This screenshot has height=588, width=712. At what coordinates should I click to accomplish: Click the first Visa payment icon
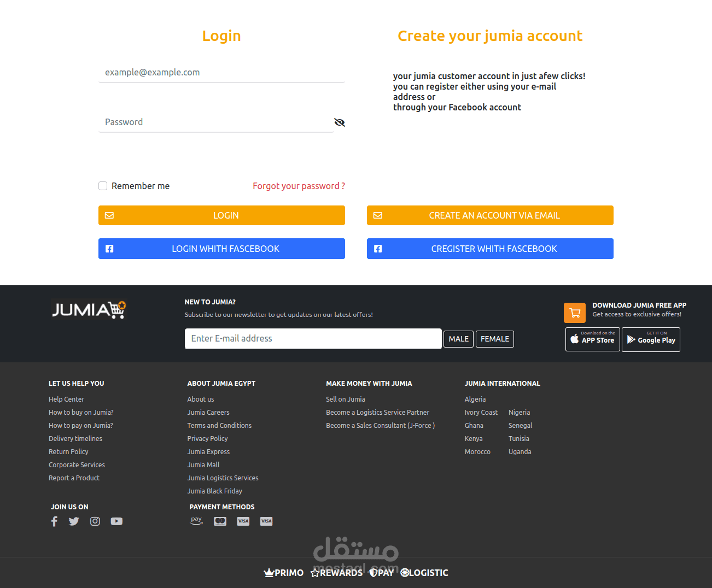tap(243, 521)
